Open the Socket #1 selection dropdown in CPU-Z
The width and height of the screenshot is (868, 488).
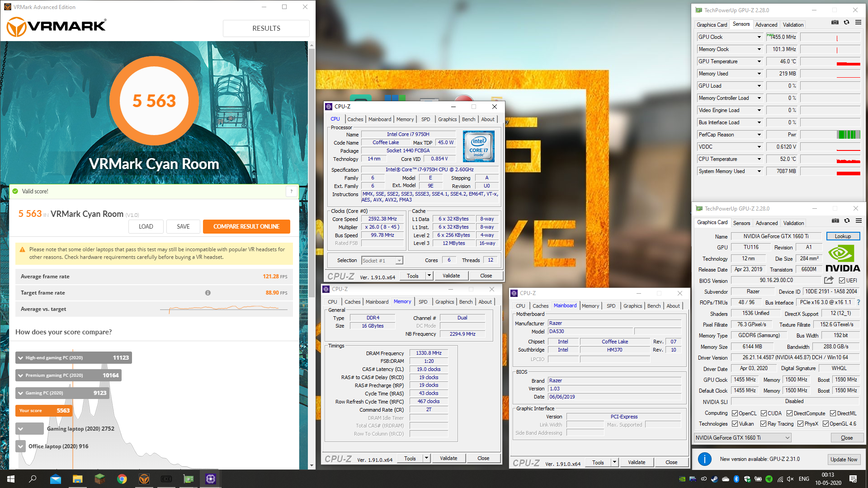coord(382,261)
